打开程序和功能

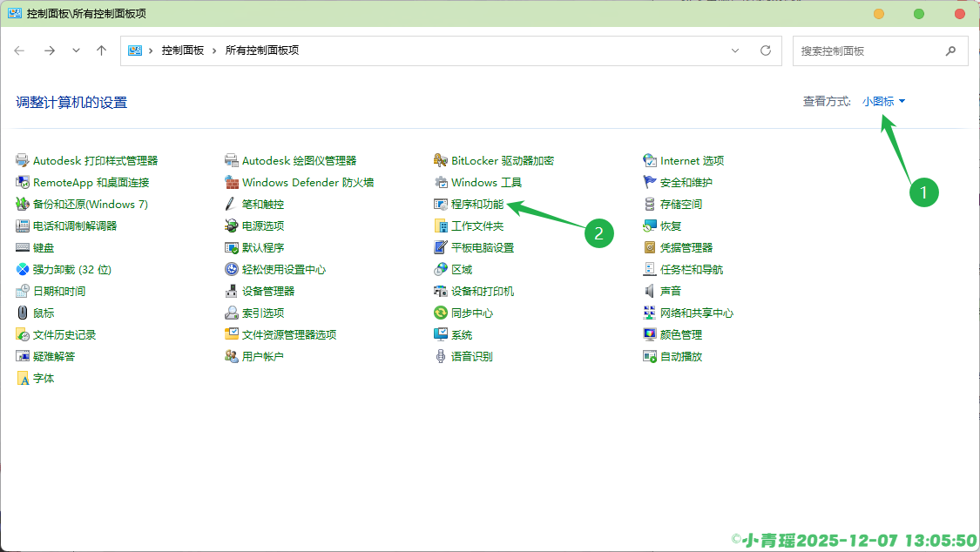(x=476, y=203)
